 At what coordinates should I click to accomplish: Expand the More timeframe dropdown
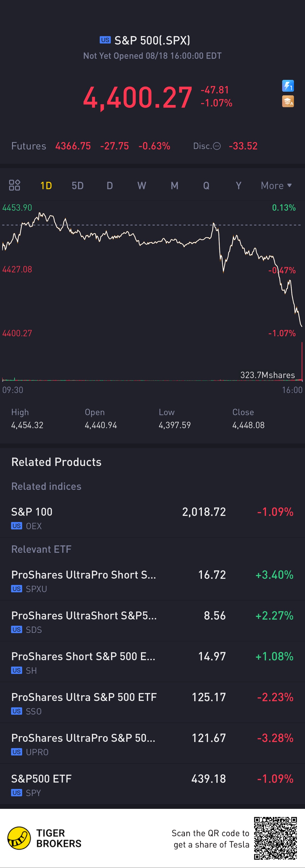tap(276, 185)
